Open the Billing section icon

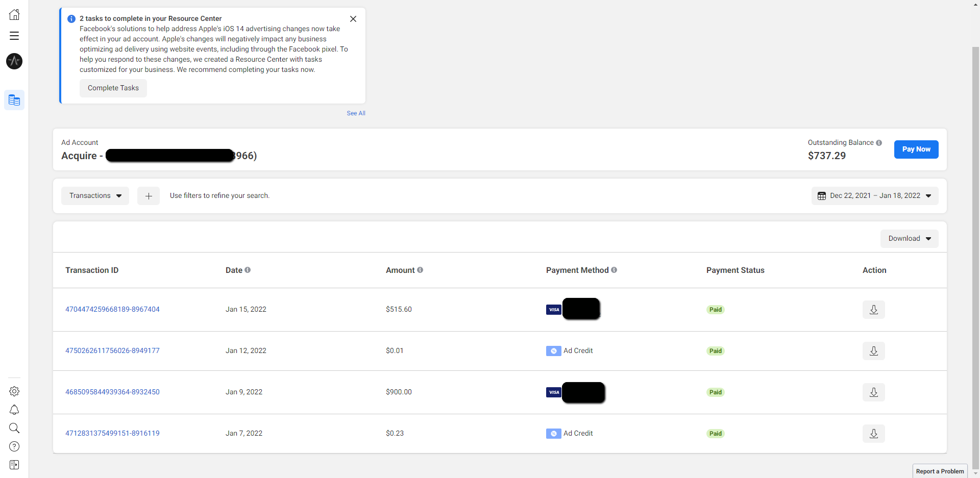click(14, 100)
